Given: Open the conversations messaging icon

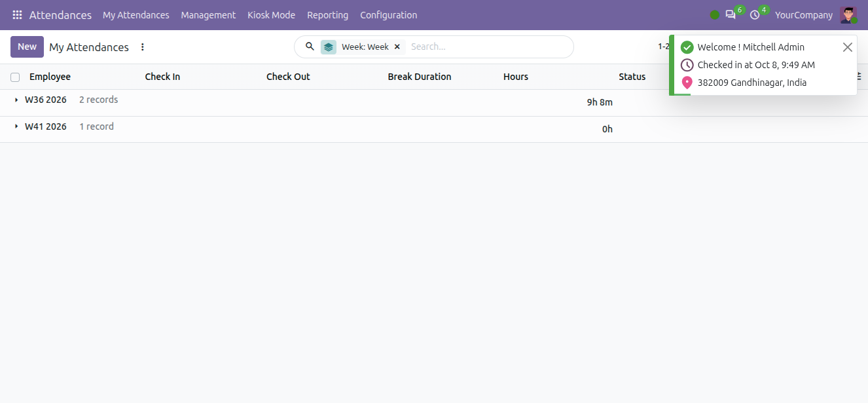Looking at the screenshot, I should (x=731, y=15).
